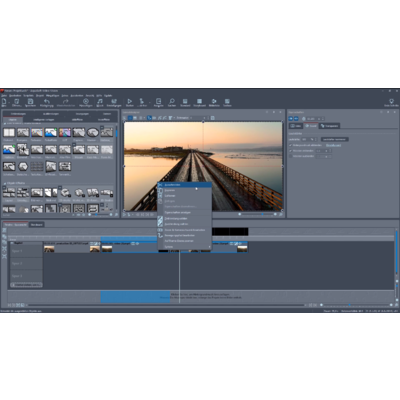Adjust the preview zoom slider below the image
This screenshot has width=400, height=400.
coord(257,214)
